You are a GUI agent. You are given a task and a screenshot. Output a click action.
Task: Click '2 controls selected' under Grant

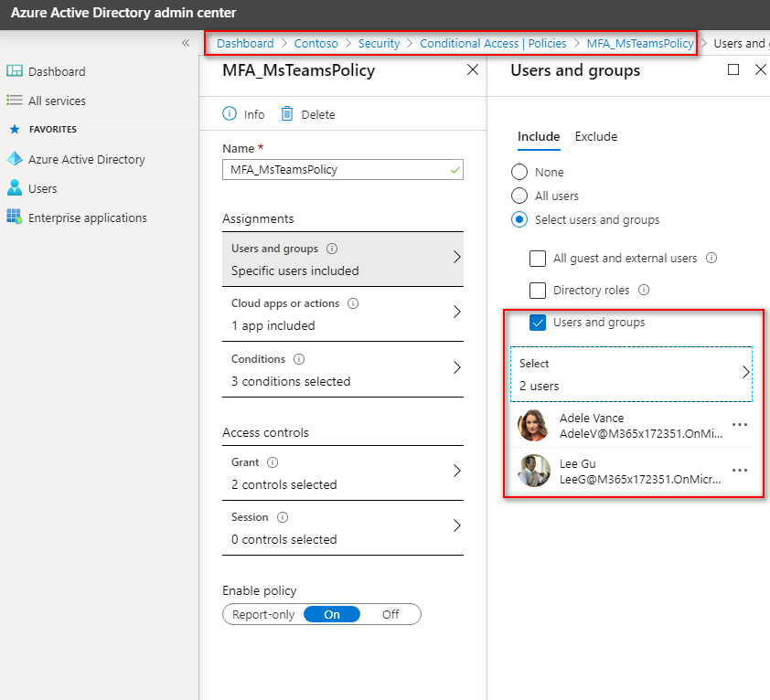283,484
